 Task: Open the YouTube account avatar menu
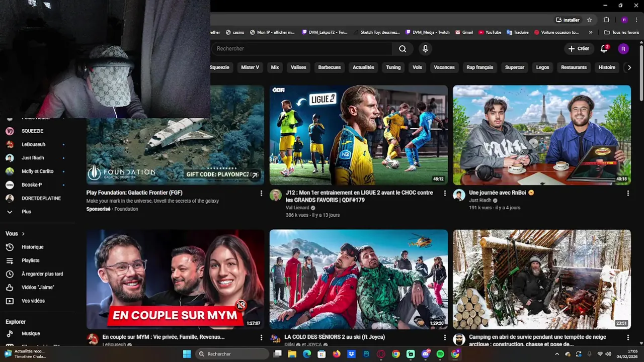[x=623, y=49]
